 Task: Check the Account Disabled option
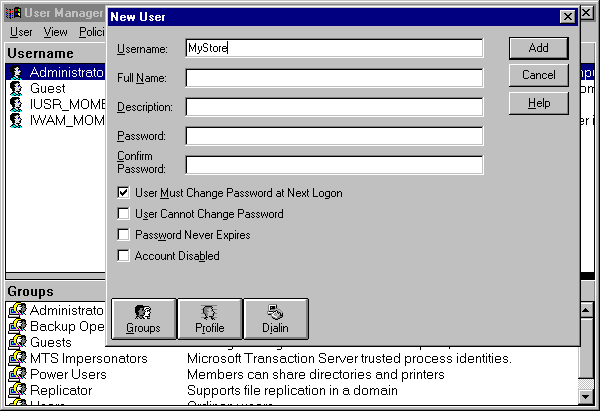tap(124, 256)
